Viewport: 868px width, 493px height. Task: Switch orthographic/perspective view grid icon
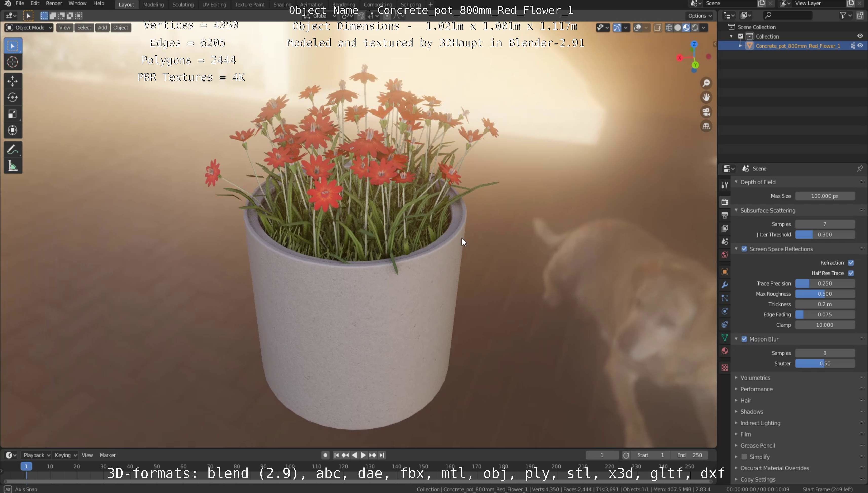point(706,126)
